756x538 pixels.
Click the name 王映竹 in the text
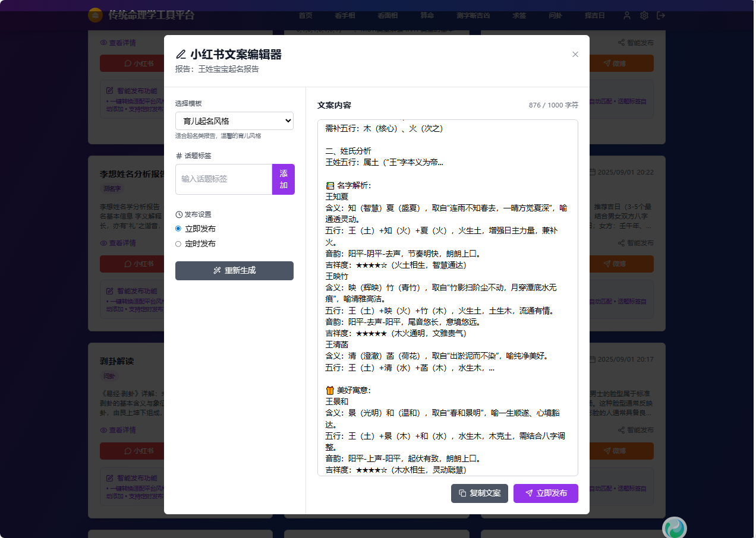click(x=336, y=276)
